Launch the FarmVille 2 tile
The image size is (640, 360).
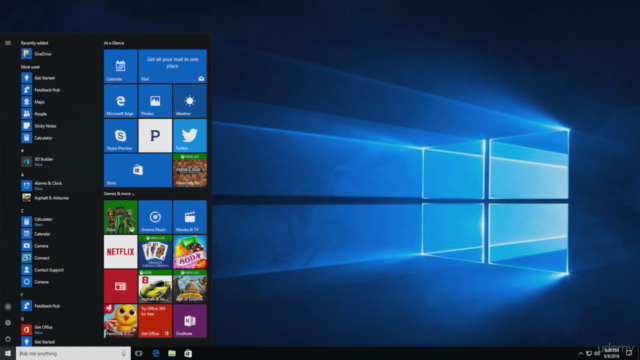(120, 321)
